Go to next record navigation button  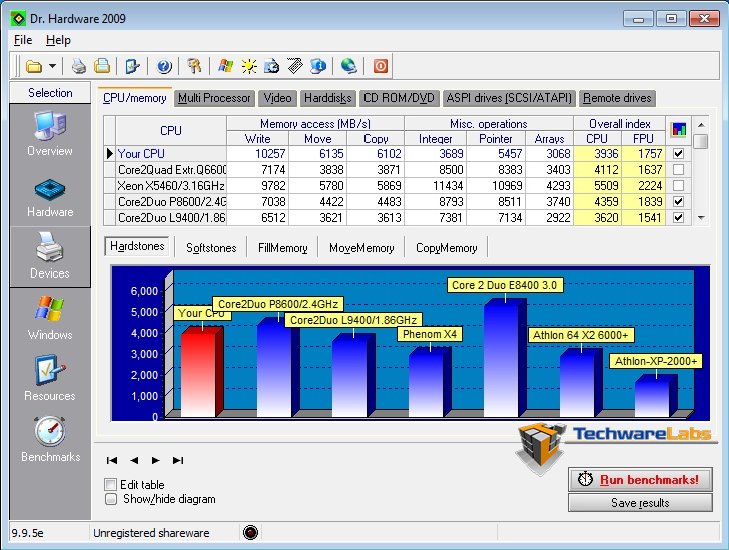point(155,460)
